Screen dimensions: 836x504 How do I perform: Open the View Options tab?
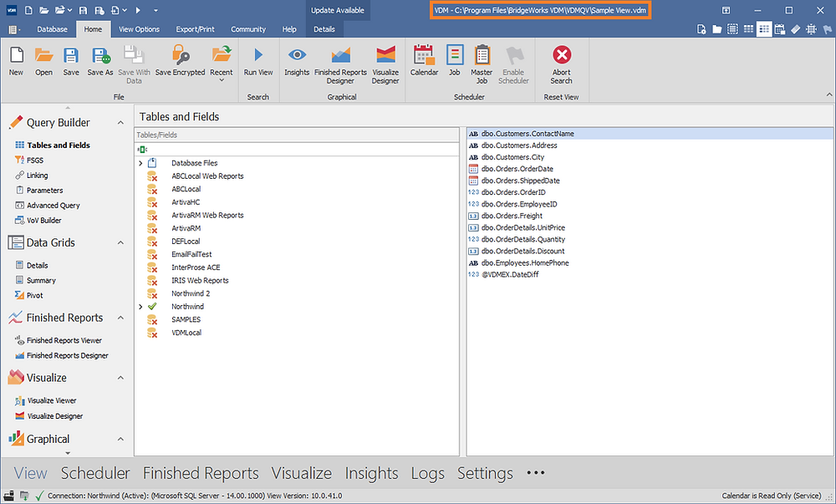coord(139,29)
